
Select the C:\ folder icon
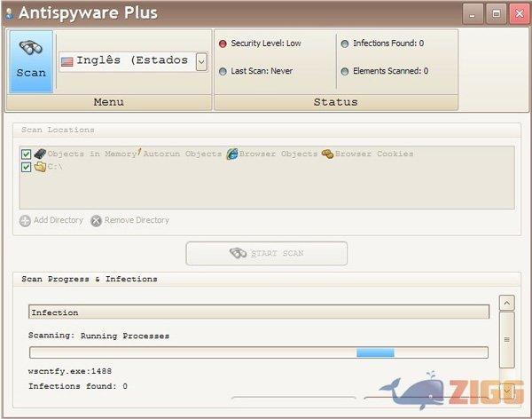click(40, 167)
